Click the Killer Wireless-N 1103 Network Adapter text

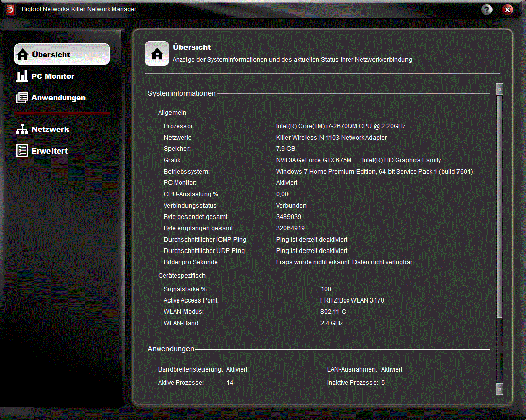(x=331, y=138)
